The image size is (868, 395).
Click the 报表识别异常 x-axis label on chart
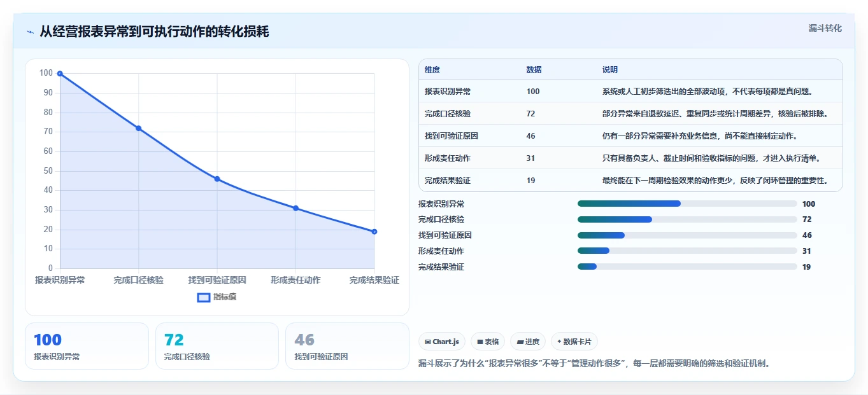click(60, 280)
